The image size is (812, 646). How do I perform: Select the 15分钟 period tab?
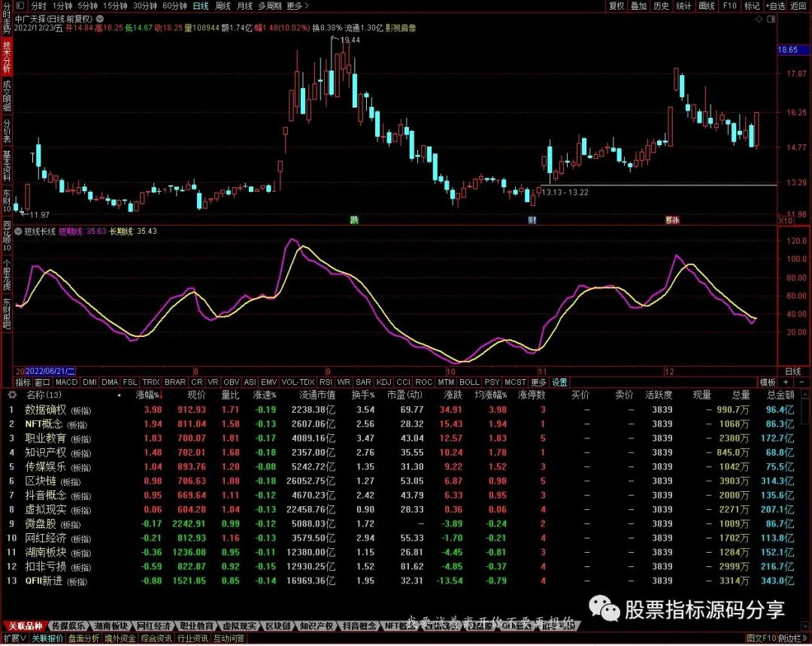click(x=115, y=6)
